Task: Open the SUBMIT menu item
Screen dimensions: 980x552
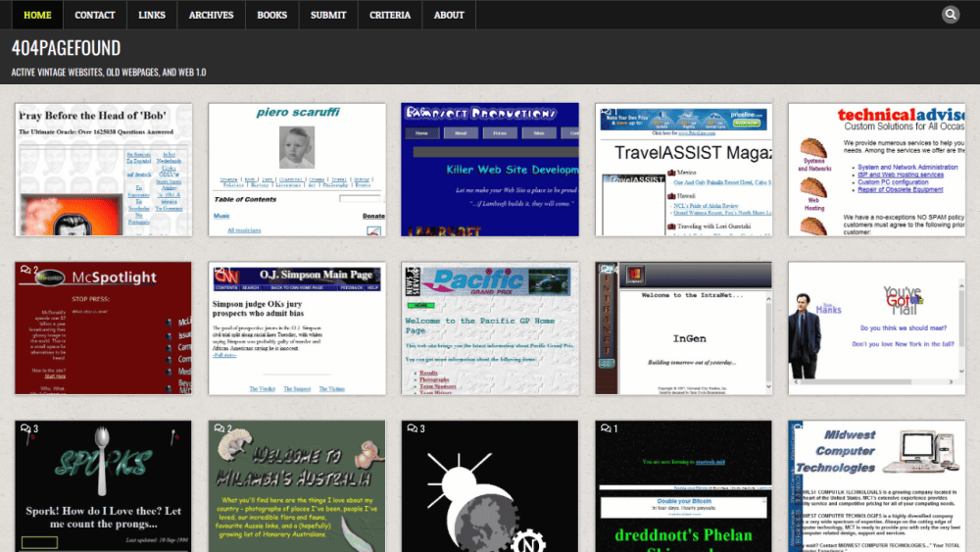Action: click(328, 15)
